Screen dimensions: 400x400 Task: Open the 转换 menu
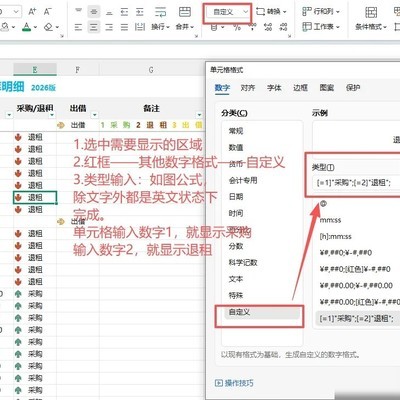271,12
